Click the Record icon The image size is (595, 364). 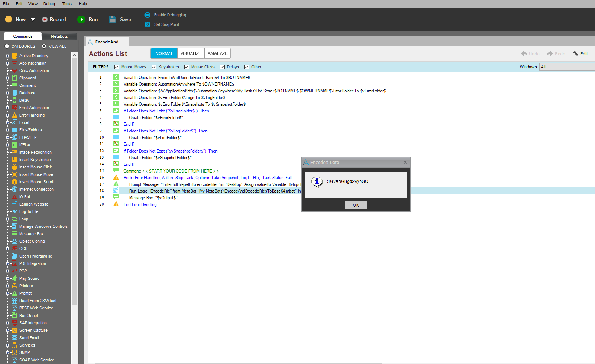click(45, 19)
